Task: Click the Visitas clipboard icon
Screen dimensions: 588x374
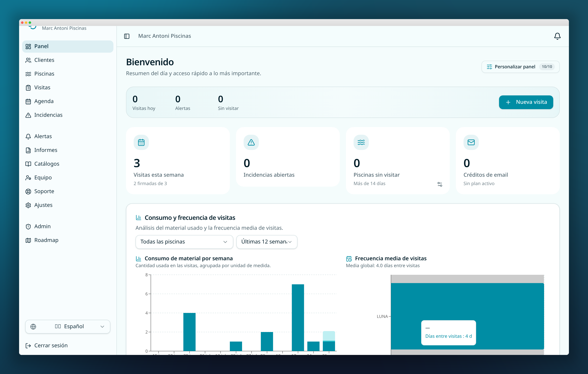Action: 28,88
